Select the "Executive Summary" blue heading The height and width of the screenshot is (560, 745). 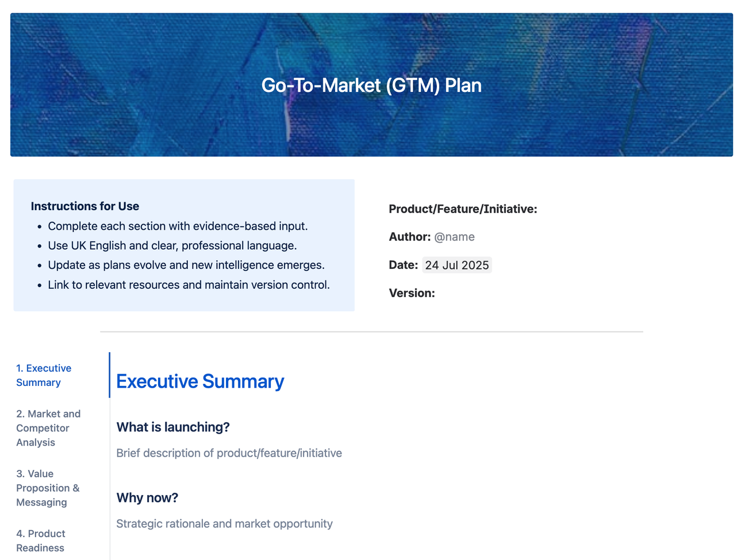(199, 381)
